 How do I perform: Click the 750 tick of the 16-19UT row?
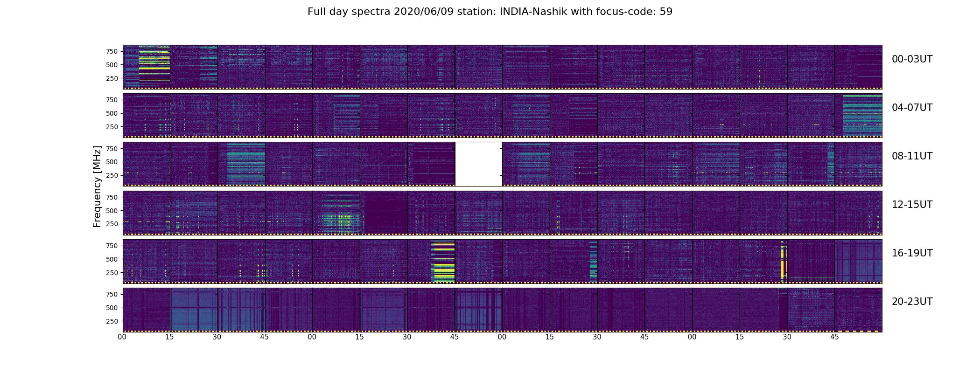[112, 245]
